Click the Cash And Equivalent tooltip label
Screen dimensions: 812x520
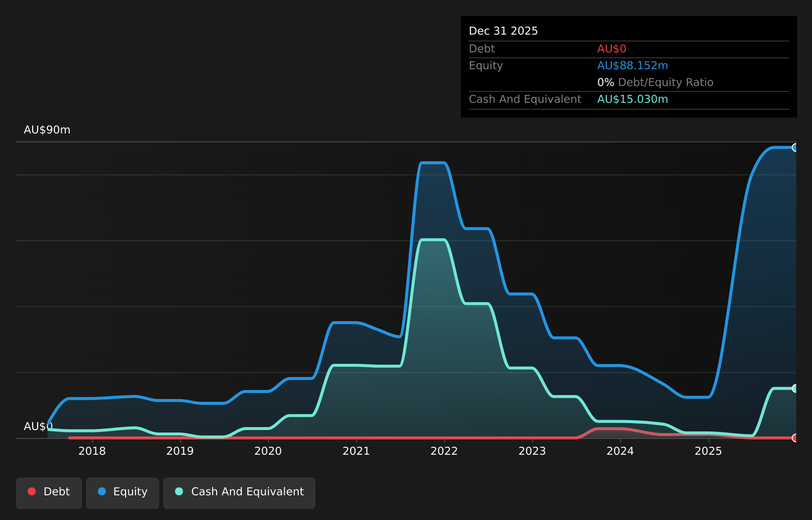point(525,99)
